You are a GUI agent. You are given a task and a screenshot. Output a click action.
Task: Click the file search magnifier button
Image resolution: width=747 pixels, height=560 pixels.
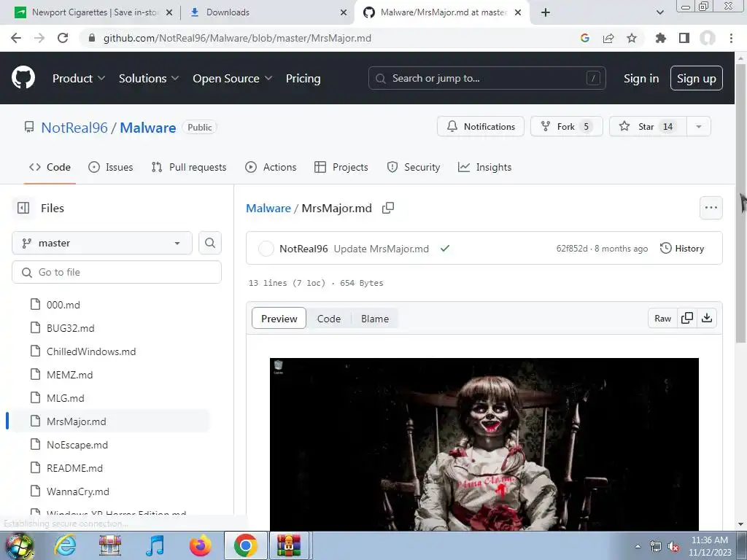click(x=210, y=243)
